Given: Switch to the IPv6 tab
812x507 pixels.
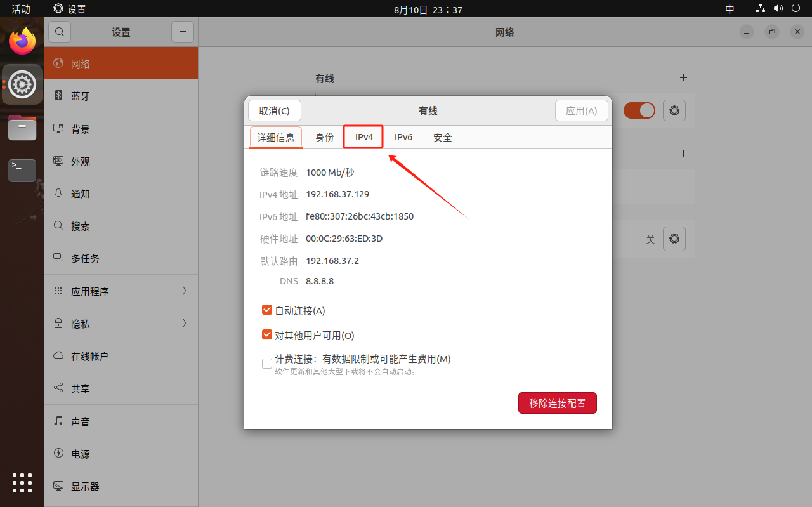Looking at the screenshot, I should pos(403,137).
